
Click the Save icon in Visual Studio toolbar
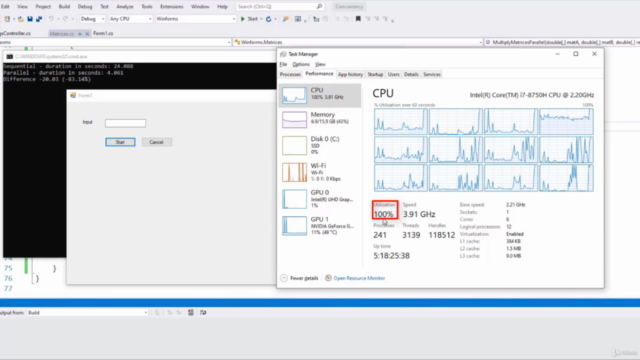click(30, 19)
